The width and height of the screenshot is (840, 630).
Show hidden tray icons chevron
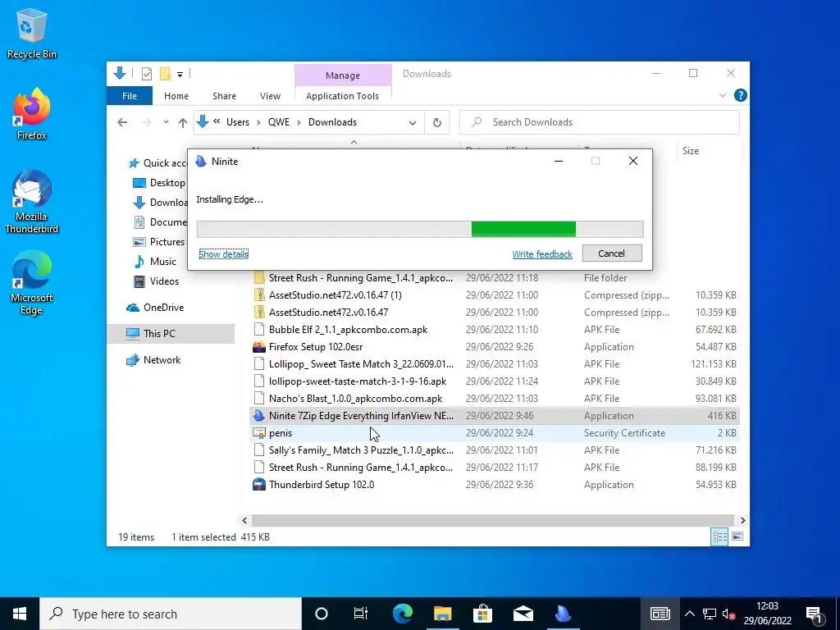tap(689, 614)
